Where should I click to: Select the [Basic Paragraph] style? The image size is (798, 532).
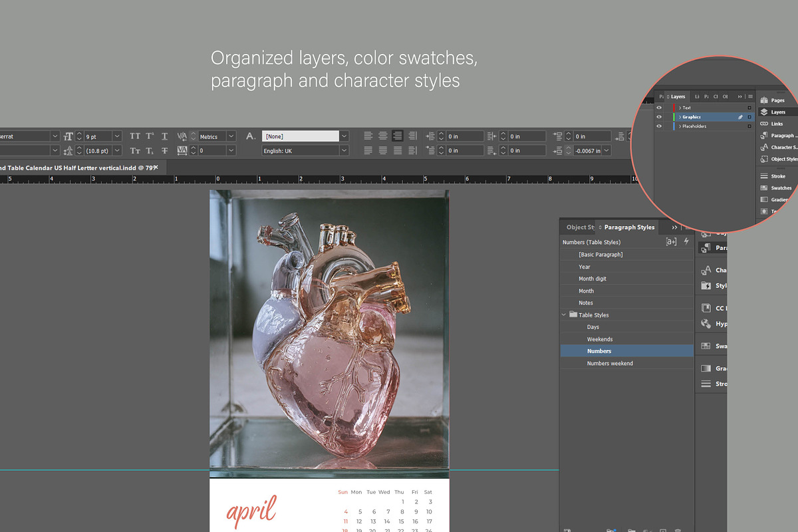pos(626,255)
